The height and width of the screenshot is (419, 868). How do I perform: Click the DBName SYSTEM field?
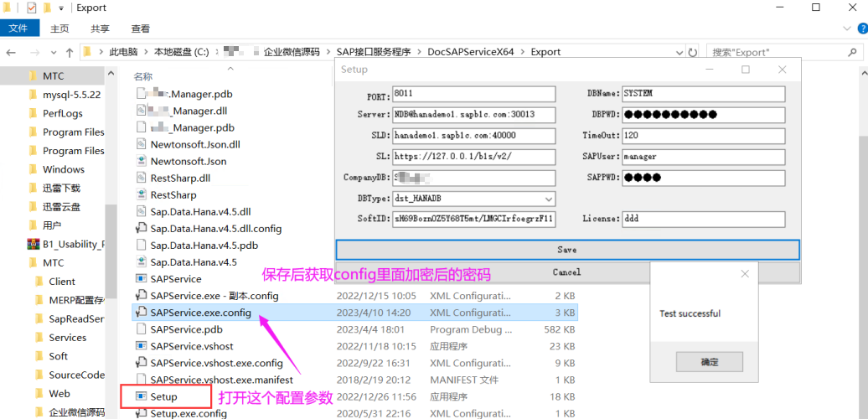pos(704,94)
